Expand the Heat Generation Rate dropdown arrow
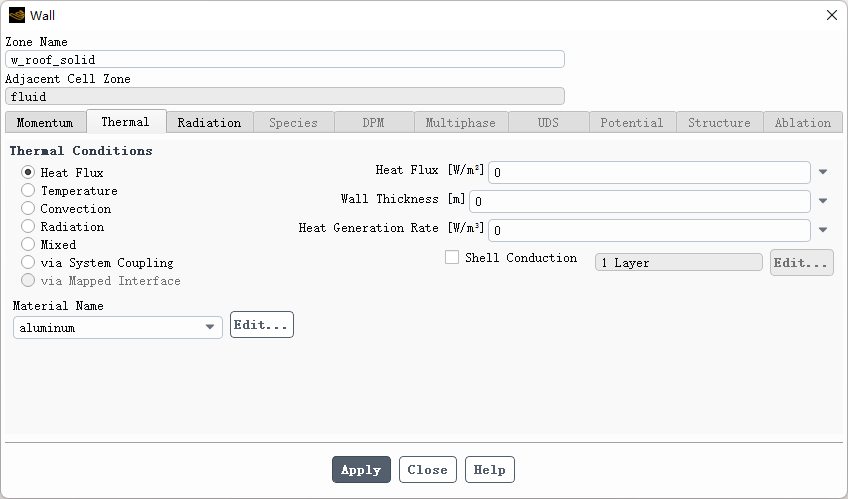Screen dimensions: 848x499 pyautogui.click(x=823, y=230)
